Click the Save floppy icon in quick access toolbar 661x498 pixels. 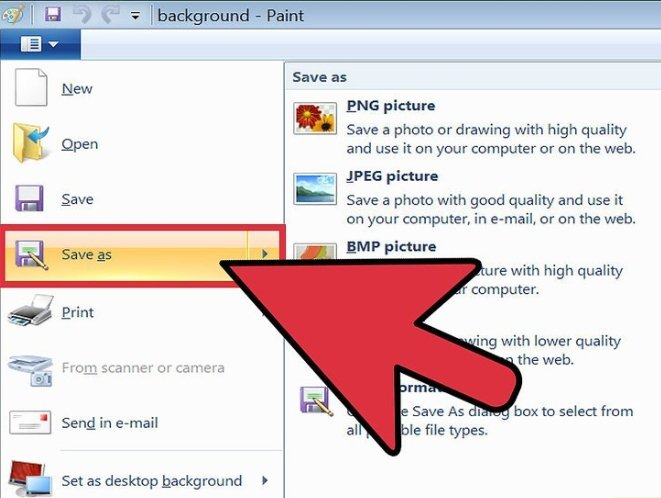click(53, 15)
